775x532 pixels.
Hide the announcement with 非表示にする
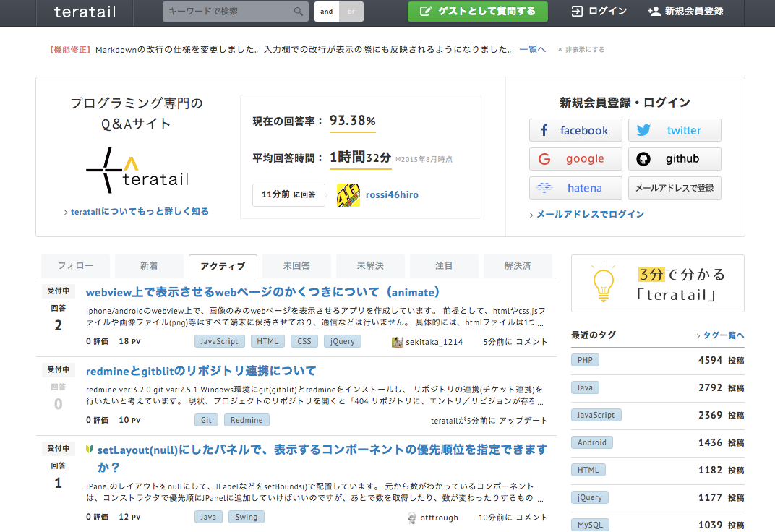[581, 49]
